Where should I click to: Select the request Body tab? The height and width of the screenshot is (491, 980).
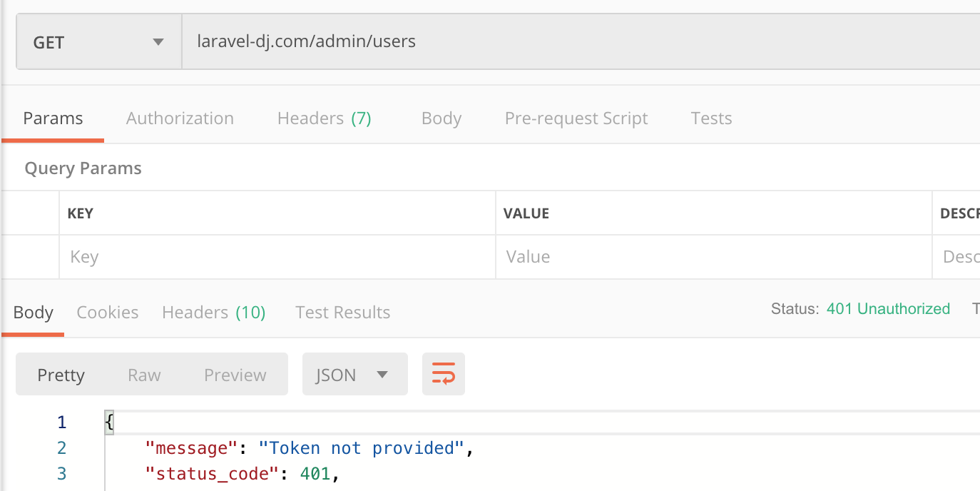tap(441, 118)
